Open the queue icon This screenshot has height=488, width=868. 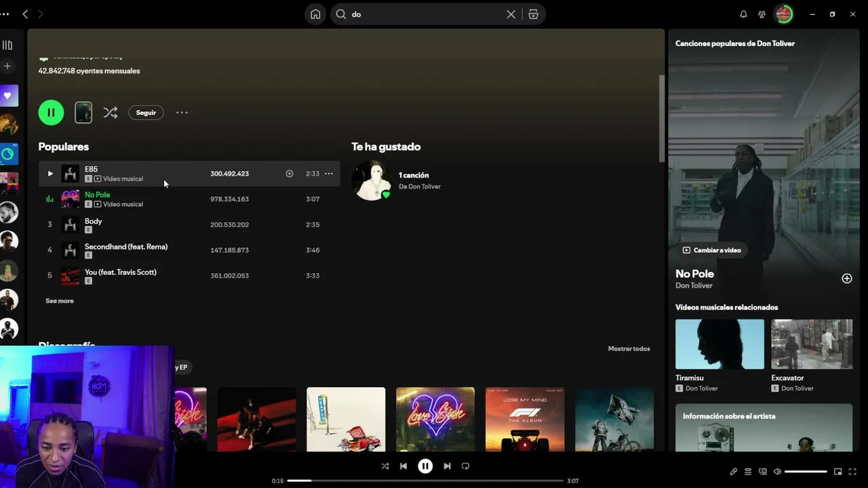(x=748, y=472)
